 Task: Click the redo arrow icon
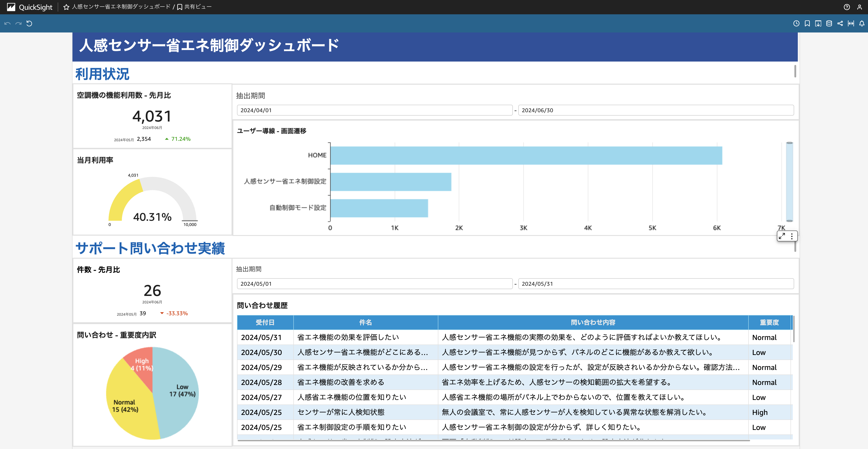(x=18, y=23)
